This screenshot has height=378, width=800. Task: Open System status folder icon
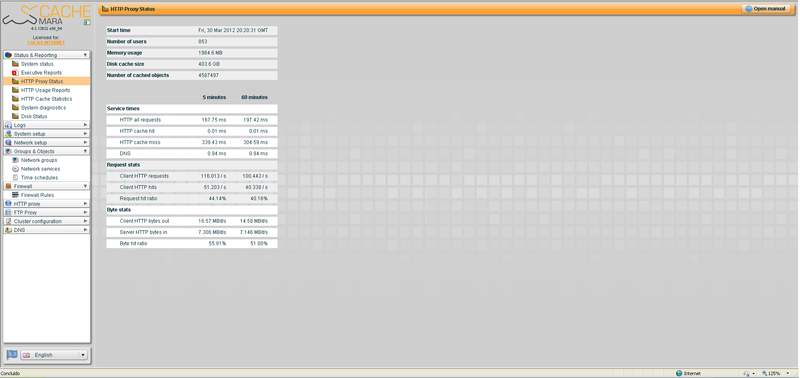click(15, 64)
